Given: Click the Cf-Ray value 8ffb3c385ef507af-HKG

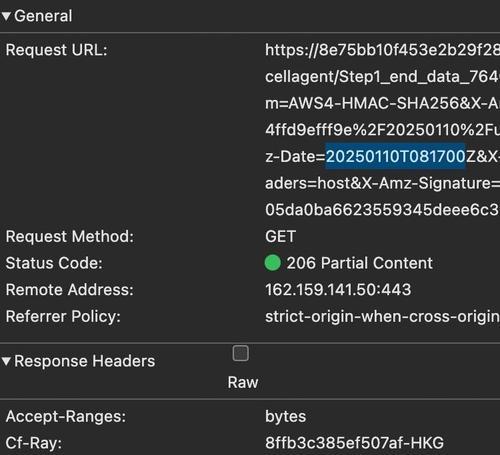Looking at the screenshot, I should [354, 443].
